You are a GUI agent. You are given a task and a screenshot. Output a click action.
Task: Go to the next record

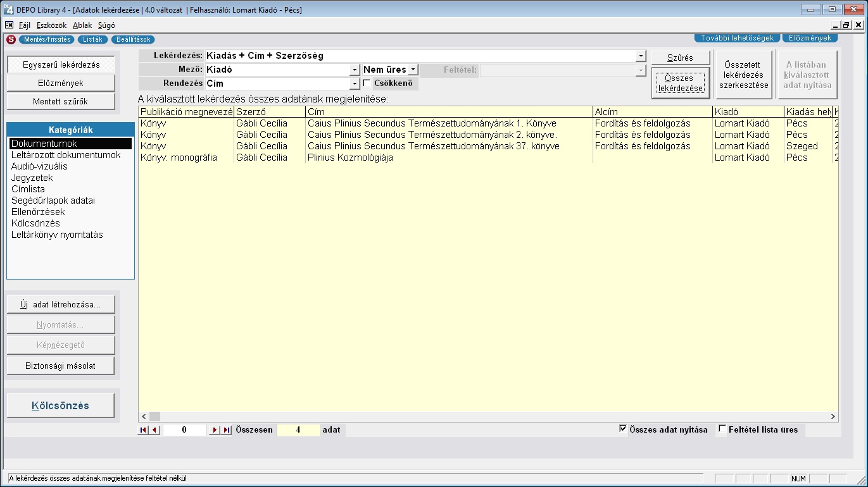tap(215, 430)
